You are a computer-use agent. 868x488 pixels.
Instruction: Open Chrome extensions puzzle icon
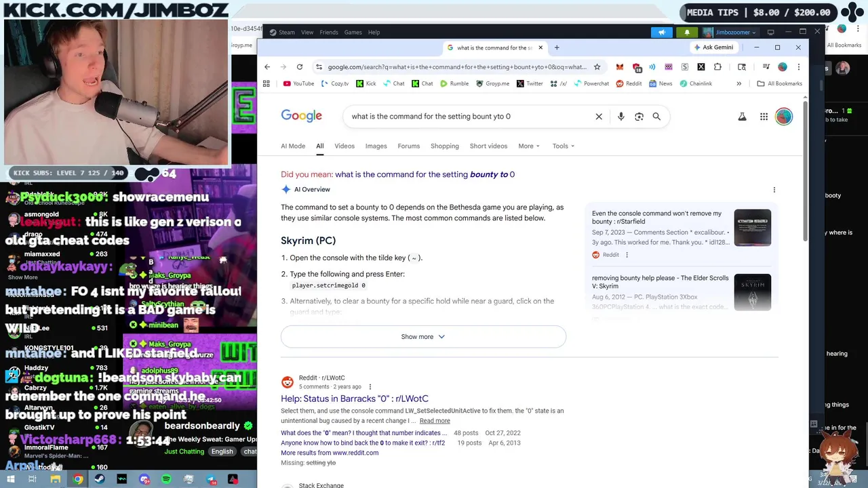(x=717, y=66)
